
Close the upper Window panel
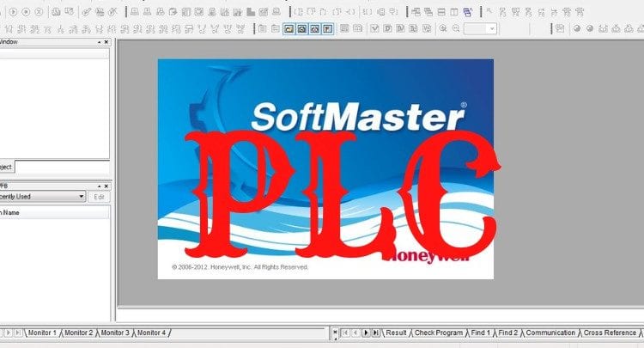coord(106,42)
